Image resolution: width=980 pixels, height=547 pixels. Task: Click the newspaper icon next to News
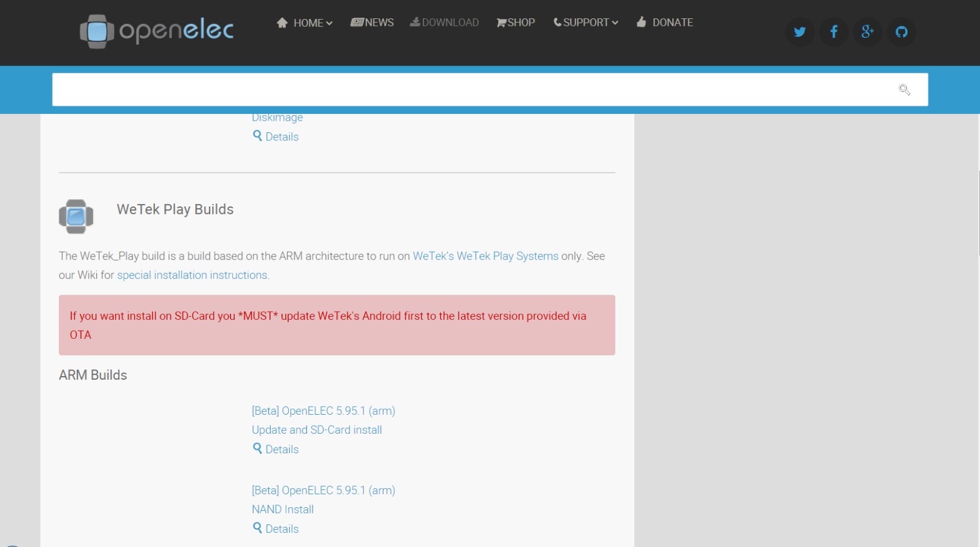[x=357, y=22]
